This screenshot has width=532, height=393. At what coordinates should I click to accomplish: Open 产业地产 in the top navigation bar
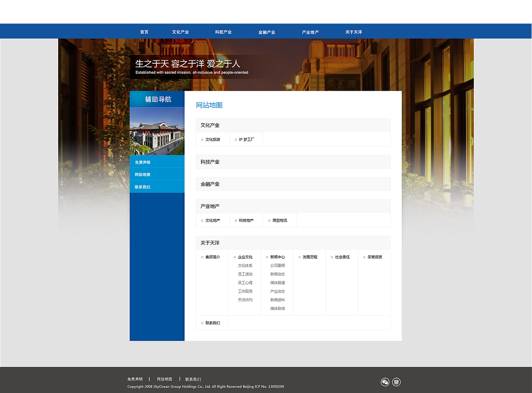click(310, 32)
